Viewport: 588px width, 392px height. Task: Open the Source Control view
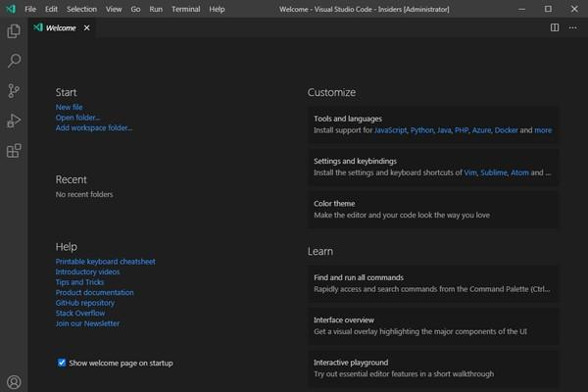click(x=14, y=91)
